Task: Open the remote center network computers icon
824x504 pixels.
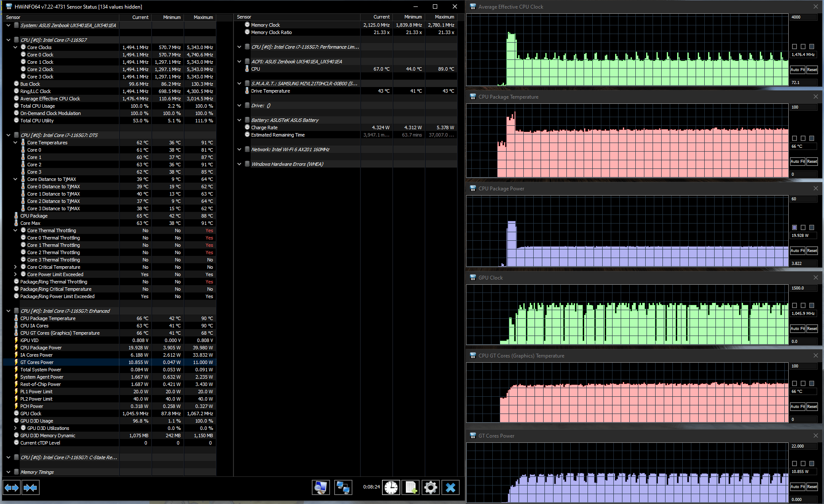Action: [x=343, y=487]
